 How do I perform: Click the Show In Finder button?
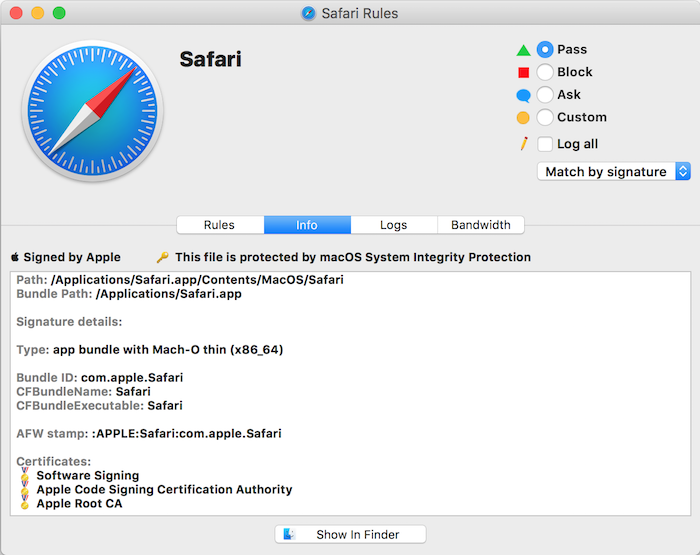coord(350,534)
